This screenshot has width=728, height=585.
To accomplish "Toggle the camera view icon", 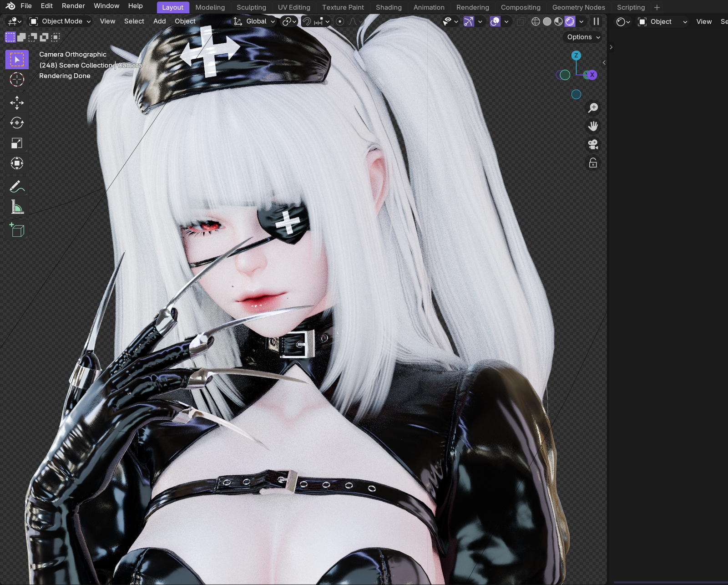I will [x=593, y=145].
